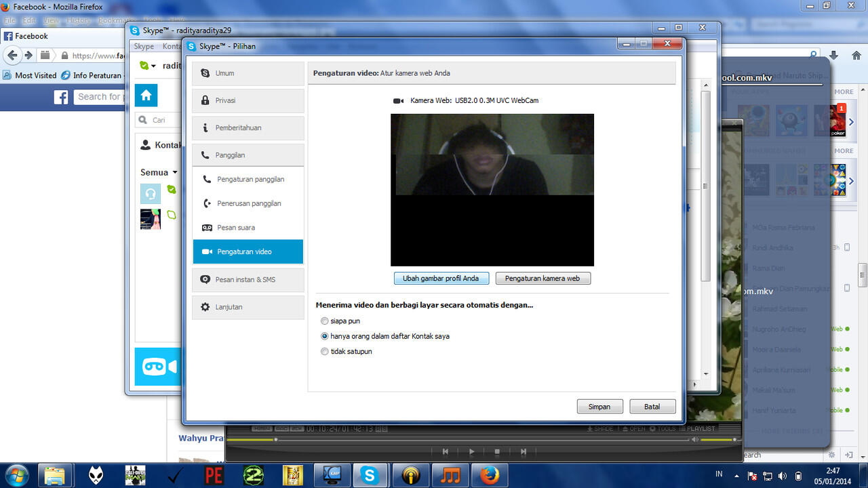868x488 pixels.
Task: Click the Firefox back navigation arrow
Action: [x=12, y=56]
